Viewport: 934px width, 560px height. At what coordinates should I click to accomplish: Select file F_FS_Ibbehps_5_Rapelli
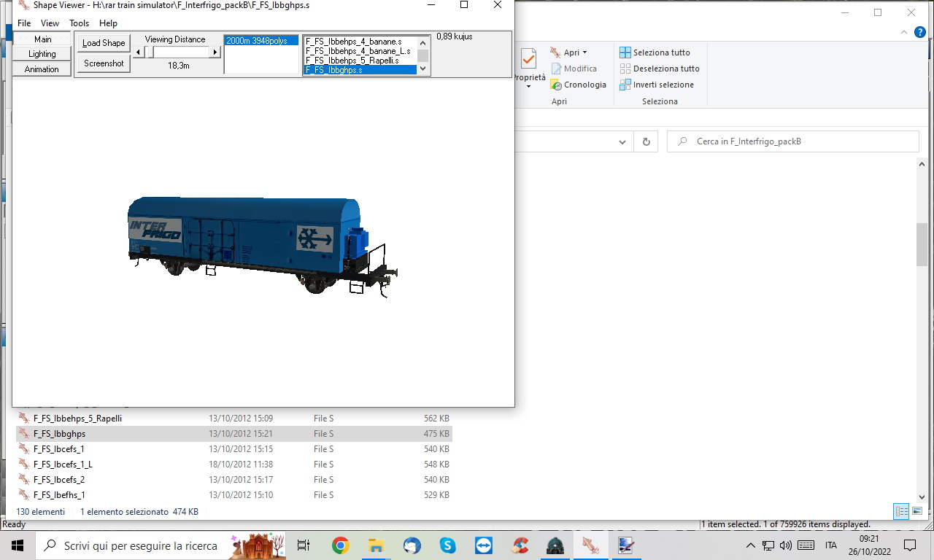(x=233, y=419)
